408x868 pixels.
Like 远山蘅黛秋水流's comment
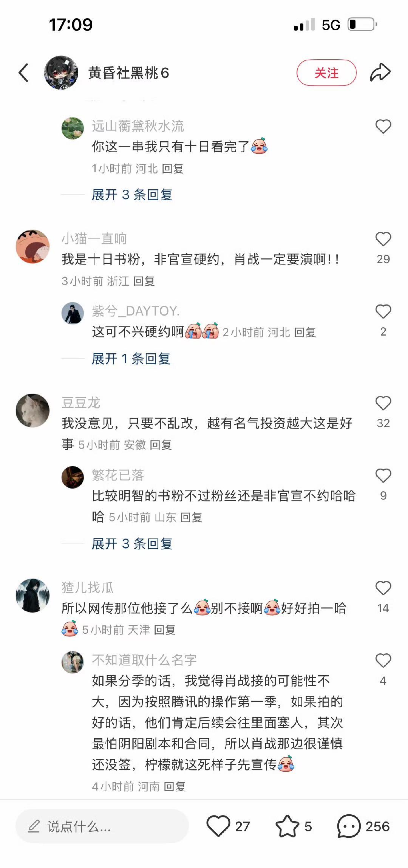tap(383, 127)
